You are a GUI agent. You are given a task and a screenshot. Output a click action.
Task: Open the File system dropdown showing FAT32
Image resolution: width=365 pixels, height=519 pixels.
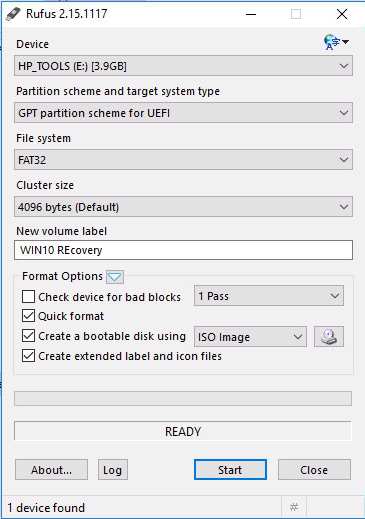pos(183,160)
